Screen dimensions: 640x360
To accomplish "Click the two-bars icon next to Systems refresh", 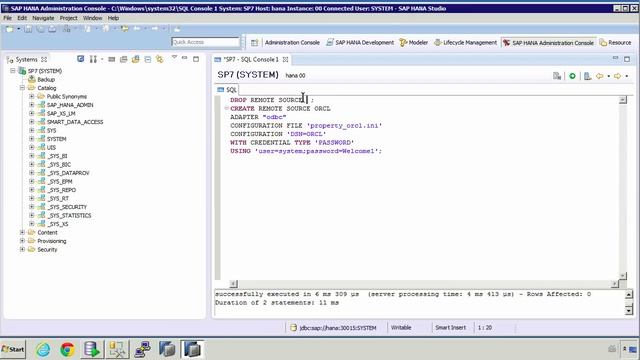I will coord(93,59).
